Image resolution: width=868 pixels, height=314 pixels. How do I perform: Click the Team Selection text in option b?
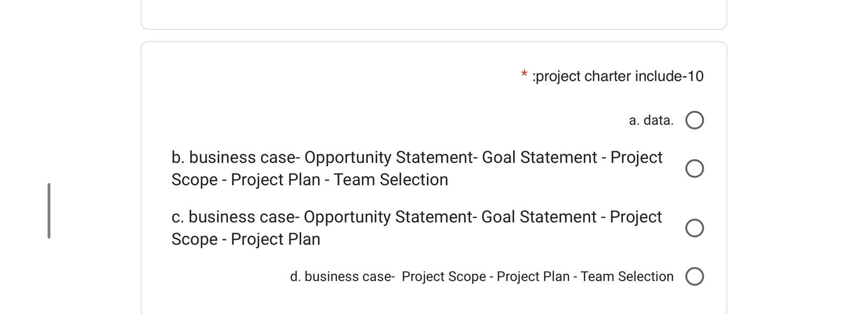392,180
